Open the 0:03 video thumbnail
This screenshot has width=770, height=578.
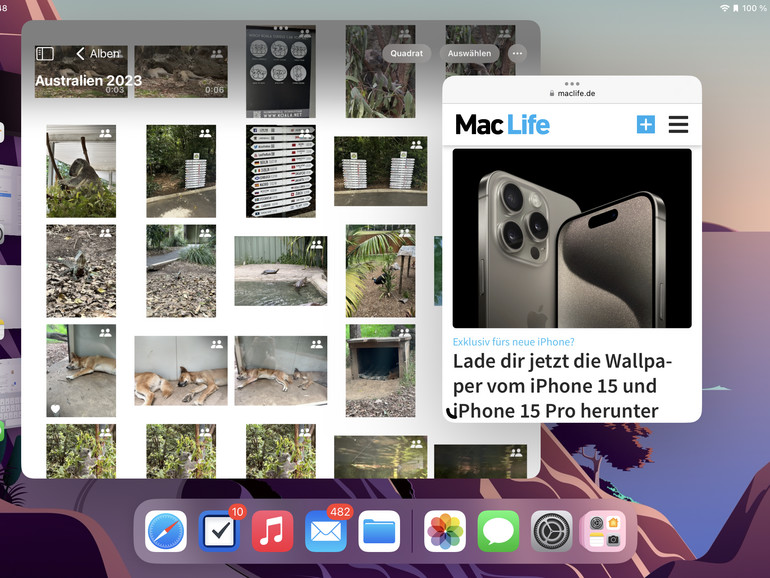pos(81,72)
